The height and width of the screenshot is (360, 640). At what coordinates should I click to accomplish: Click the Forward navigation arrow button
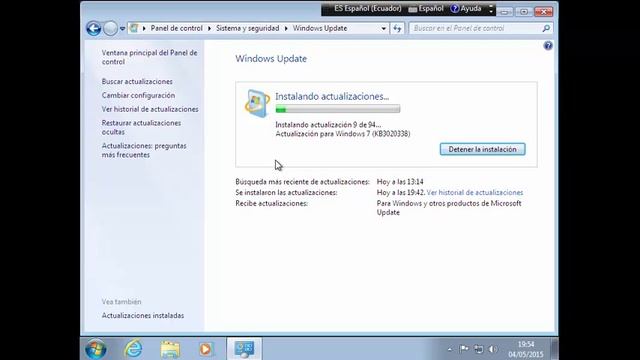pyautogui.click(x=110, y=29)
